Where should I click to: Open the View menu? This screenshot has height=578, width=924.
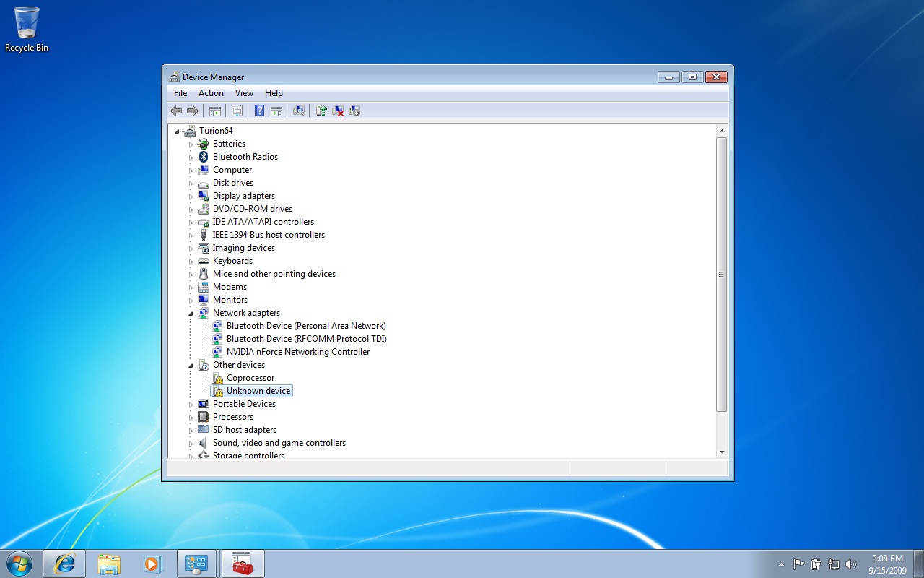pos(244,93)
